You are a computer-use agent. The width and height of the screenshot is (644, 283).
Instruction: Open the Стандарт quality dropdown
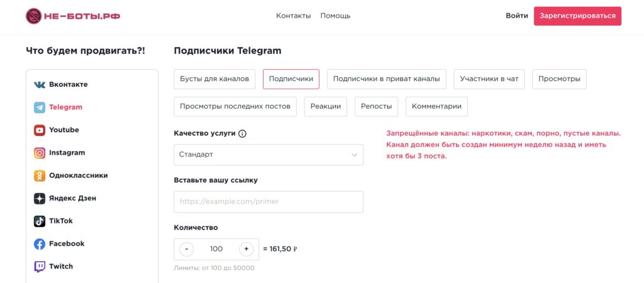269,154
